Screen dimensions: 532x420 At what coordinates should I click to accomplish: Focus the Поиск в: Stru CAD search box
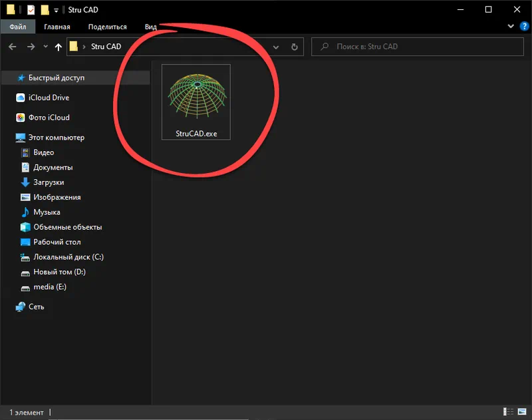[418, 47]
